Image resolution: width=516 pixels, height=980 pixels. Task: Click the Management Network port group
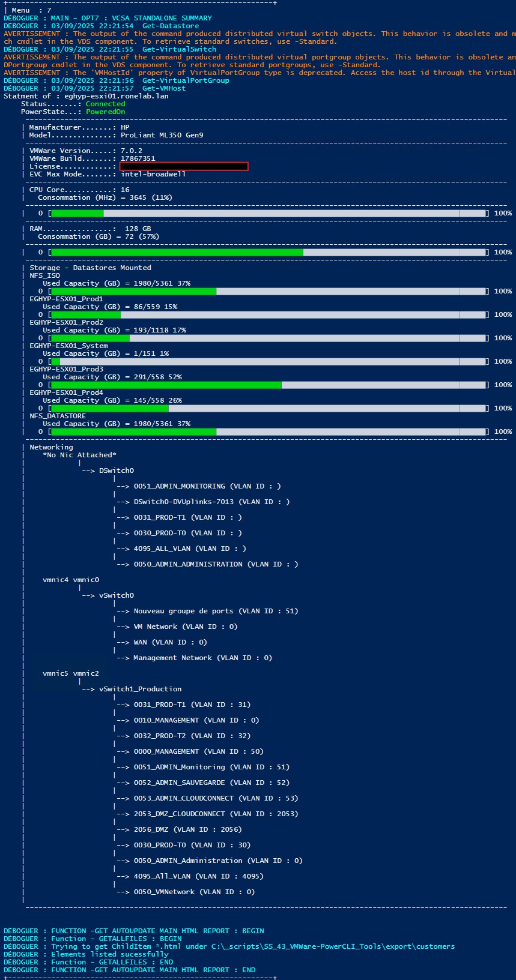point(172,658)
